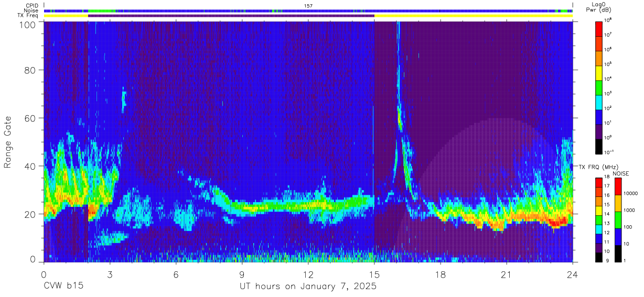Click the blue-green Noise strip above the plot
Screen dimensions: 644x297
click(x=308, y=10)
